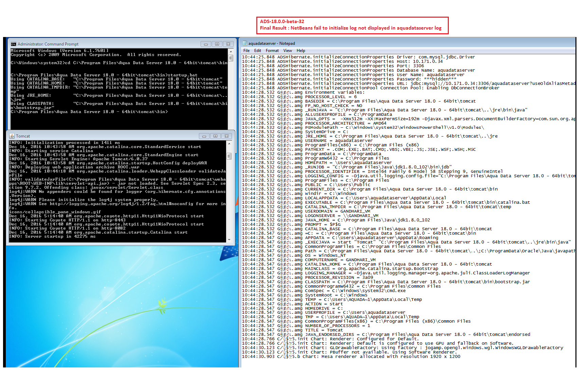Image resolution: width=588 pixels, height=379 pixels.
Task: Open the Help menu in Notepad
Action: point(301,51)
